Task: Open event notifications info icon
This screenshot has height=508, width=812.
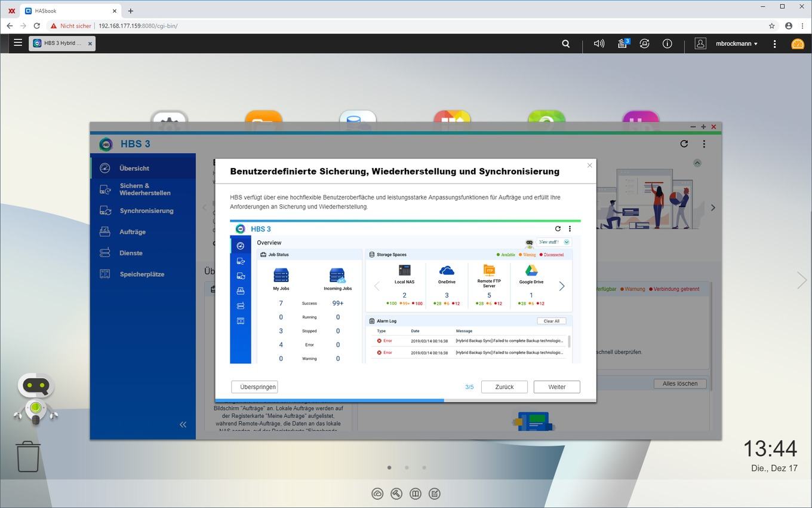Action: pos(668,44)
